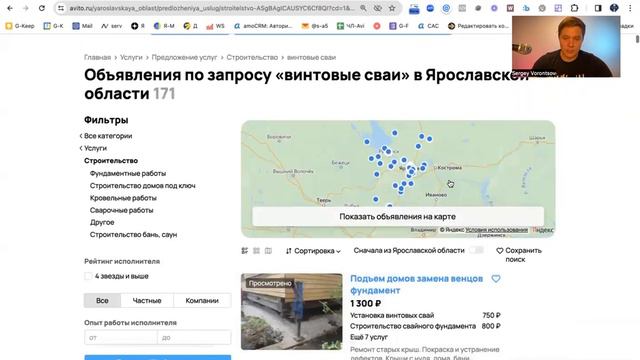Screen dimensions: 640x360
Task: Select the 'Компании' seller type tab
Action: coord(202,300)
